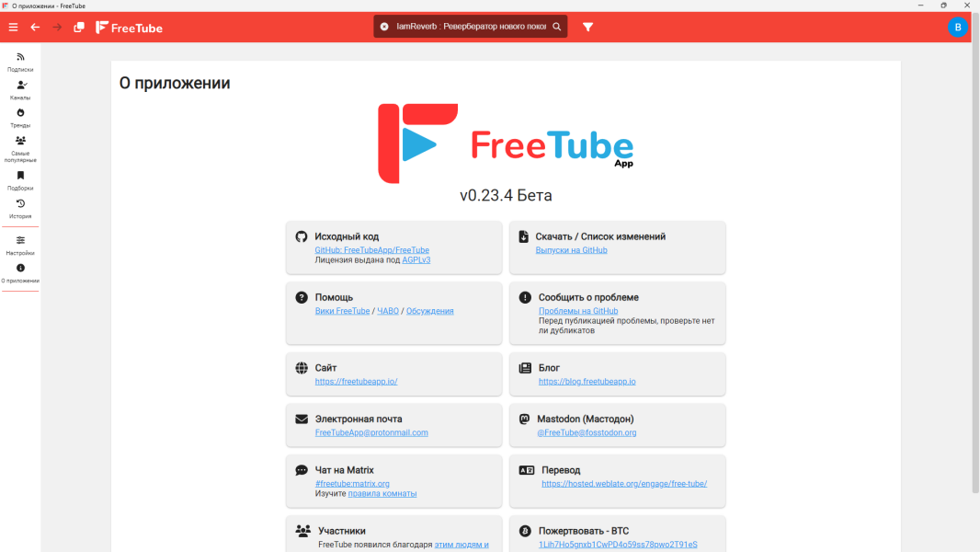This screenshot has width=980, height=552.
Task: Clear the search text with X icon
Action: 384,27
